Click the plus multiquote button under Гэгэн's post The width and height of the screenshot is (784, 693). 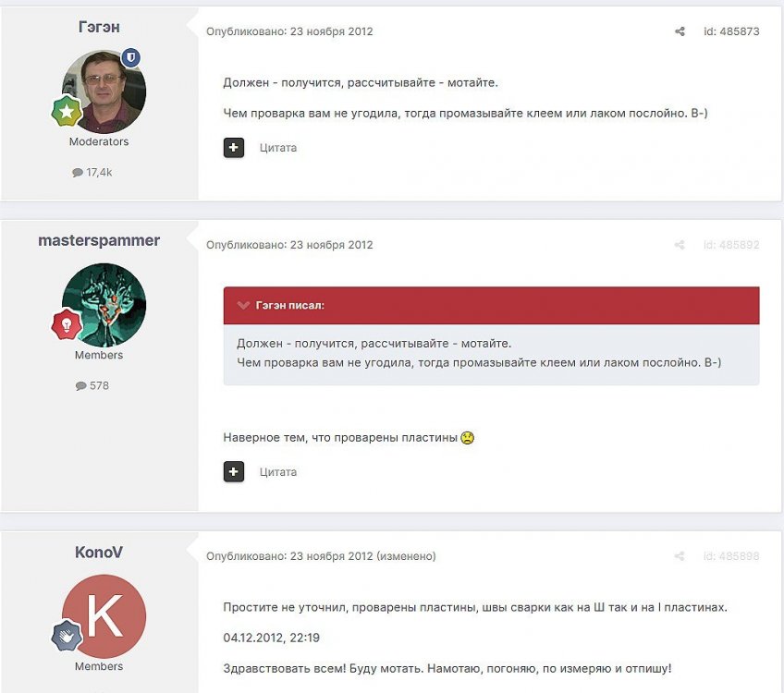234,148
